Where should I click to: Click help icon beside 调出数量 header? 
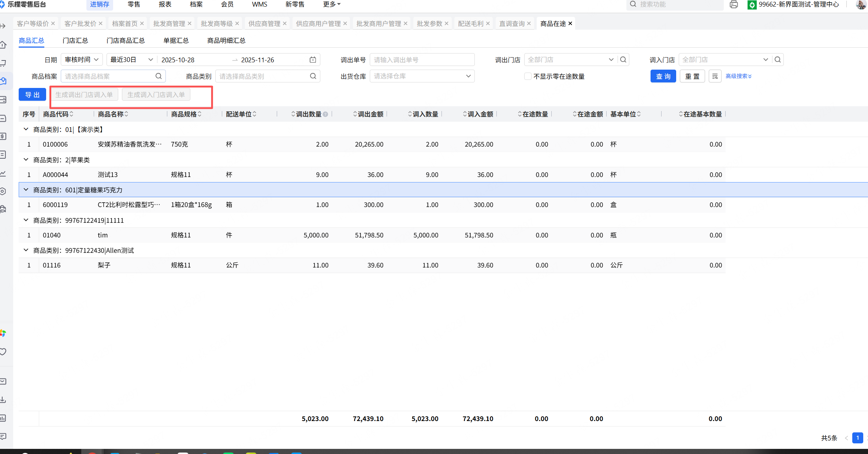click(x=325, y=114)
